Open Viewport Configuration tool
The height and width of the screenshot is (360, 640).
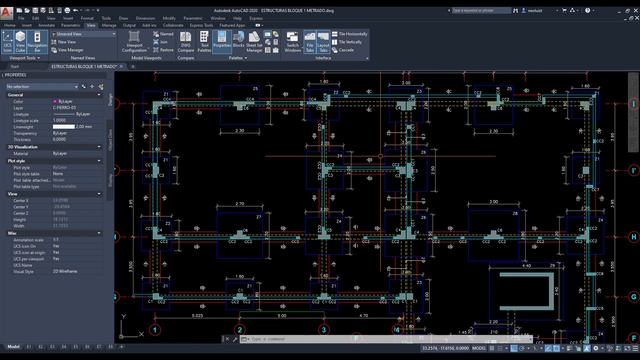(x=134, y=42)
